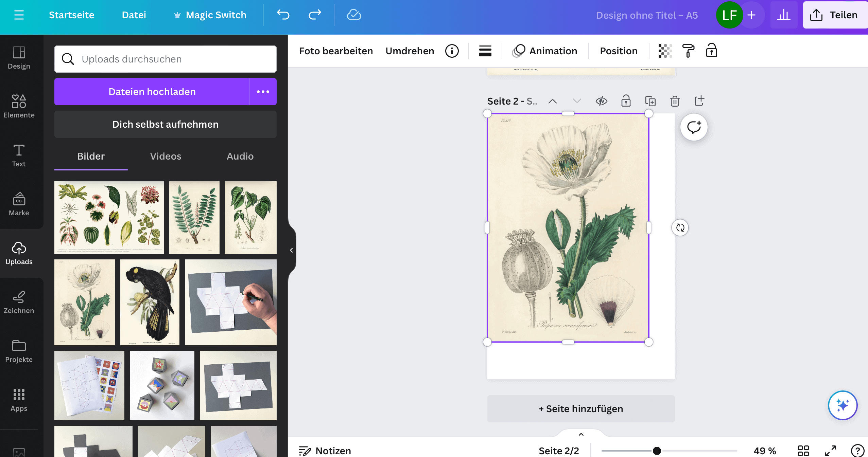The width and height of the screenshot is (868, 457).
Task: Click the rotate handle beside image
Action: pos(680,227)
